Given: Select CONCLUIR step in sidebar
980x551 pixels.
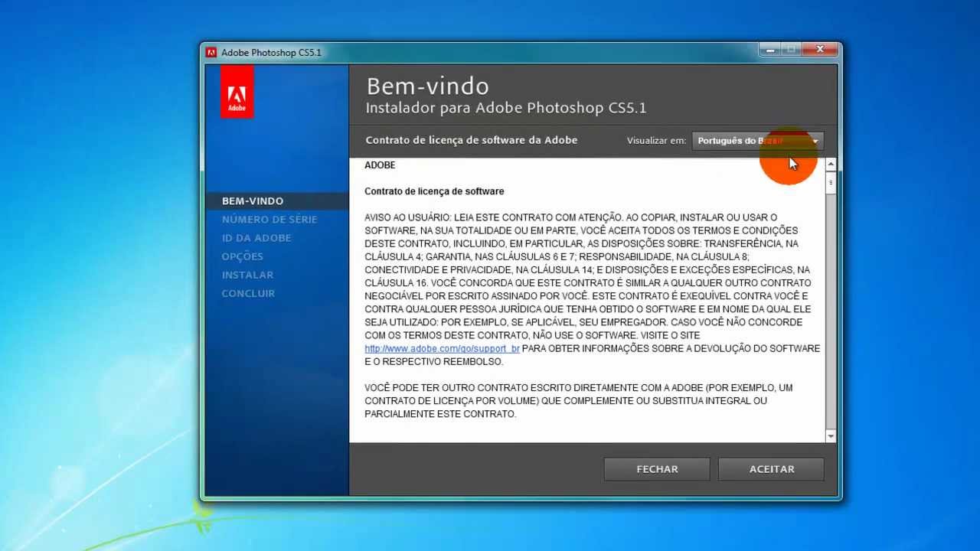Looking at the screenshot, I should point(248,293).
